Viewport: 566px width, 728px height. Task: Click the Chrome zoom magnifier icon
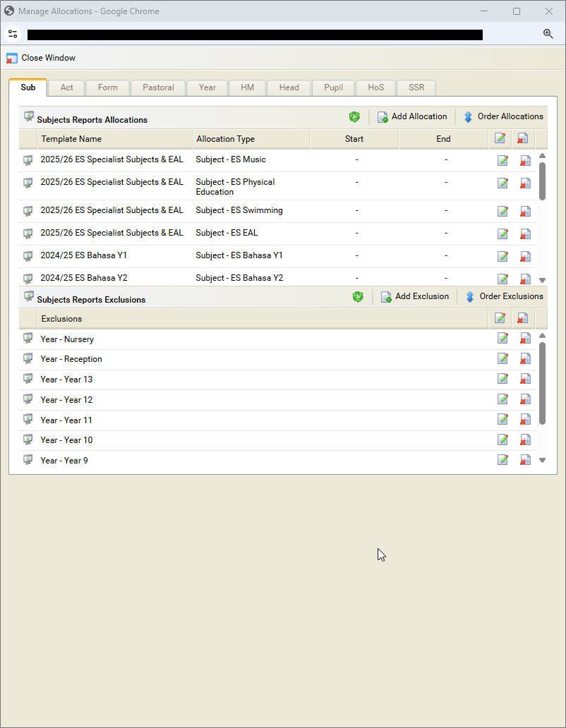(548, 34)
